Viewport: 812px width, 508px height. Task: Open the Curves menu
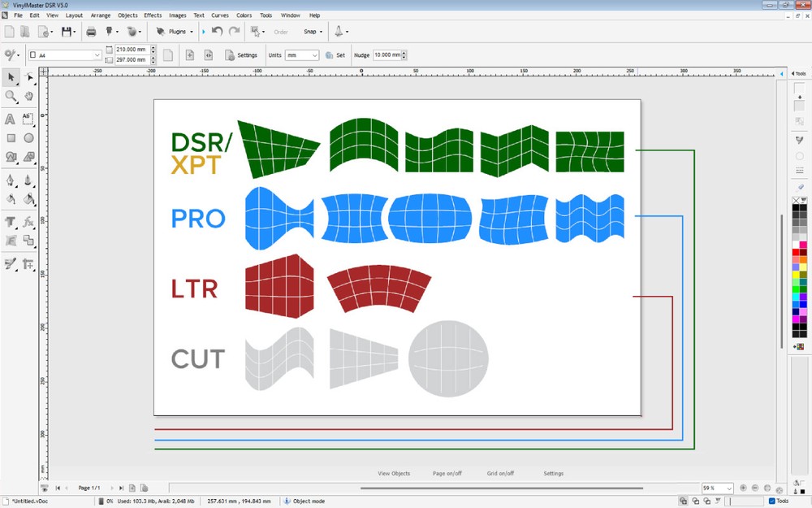(x=219, y=15)
